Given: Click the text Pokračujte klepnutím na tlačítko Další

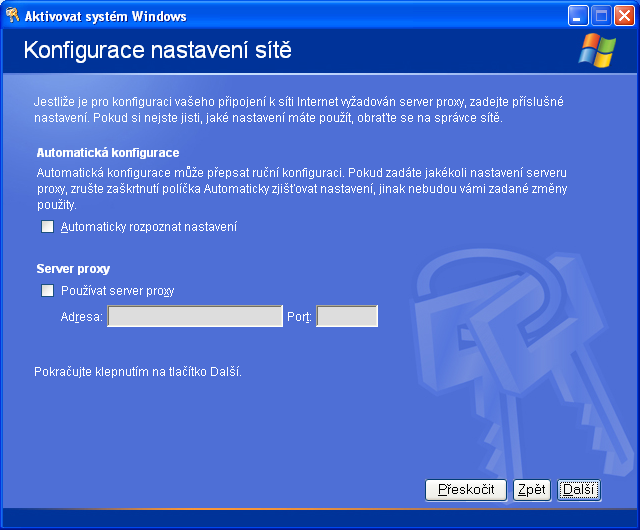Looking at the screenshot, I should click(x=138, y=372).
